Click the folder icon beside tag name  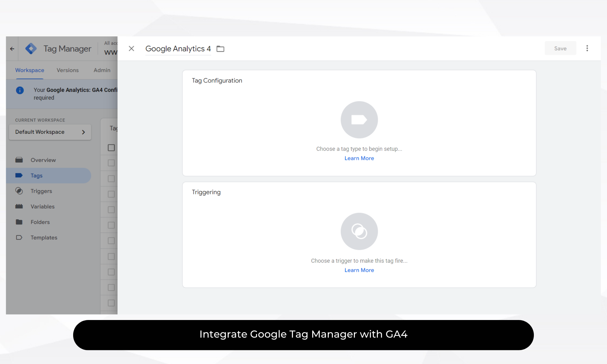(220, 49)
